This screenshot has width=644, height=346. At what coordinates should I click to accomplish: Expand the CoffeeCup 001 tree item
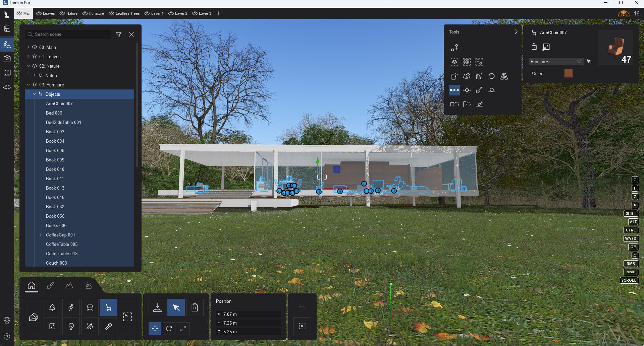click(41, 235)
